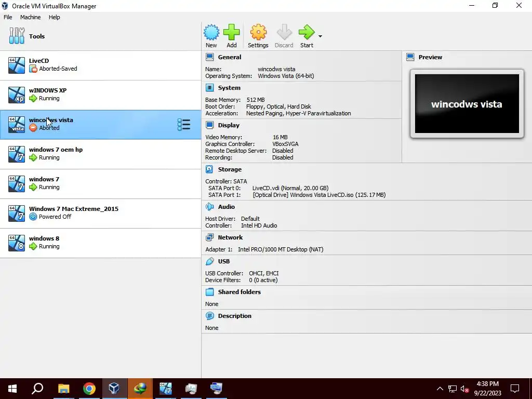This screenshot has height=399, width=532.
Task: Click the wincodws vista OS icon
Action: (17, 125)
